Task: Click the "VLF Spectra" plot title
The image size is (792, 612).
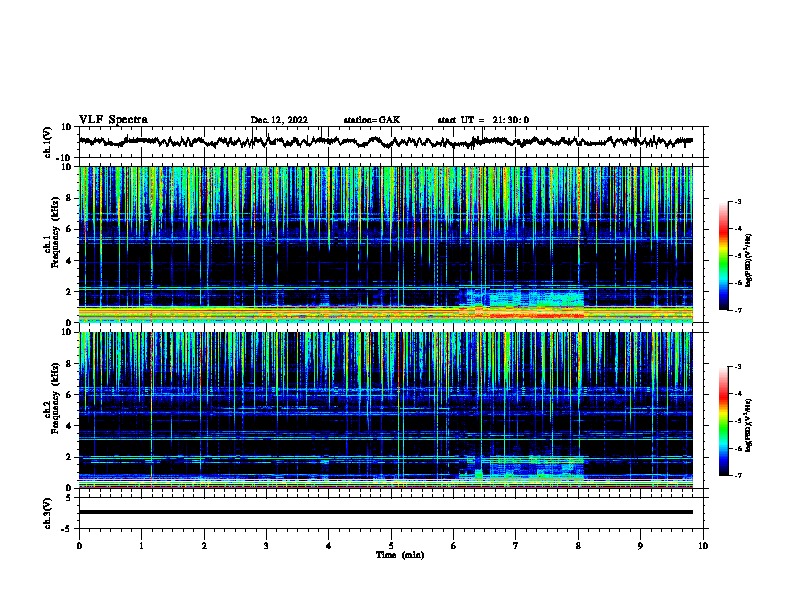Action: [x=113, y=120]
